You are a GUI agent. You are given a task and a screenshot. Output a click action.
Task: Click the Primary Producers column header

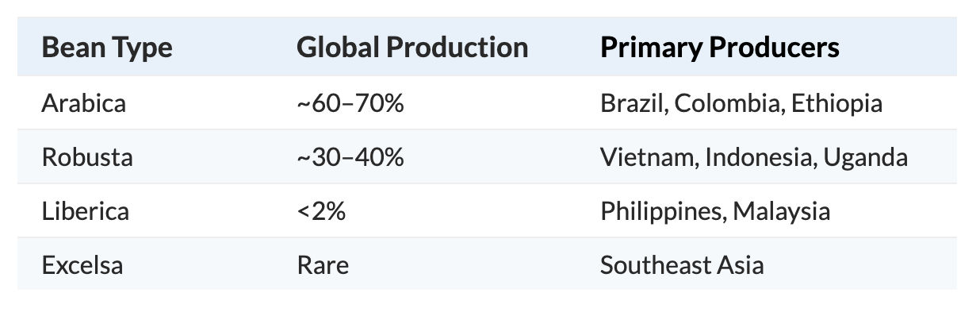pos(720,48)
